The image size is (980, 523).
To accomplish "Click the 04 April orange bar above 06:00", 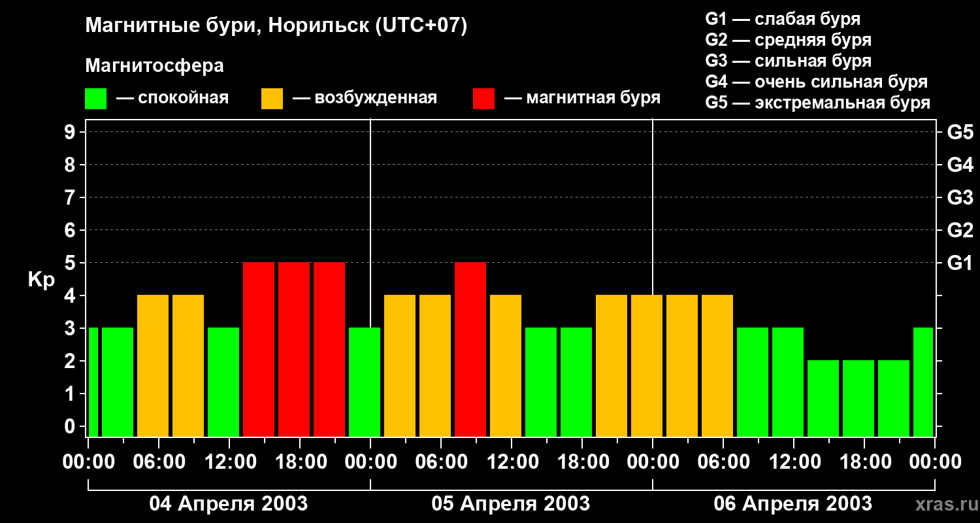I will (153, 365).
